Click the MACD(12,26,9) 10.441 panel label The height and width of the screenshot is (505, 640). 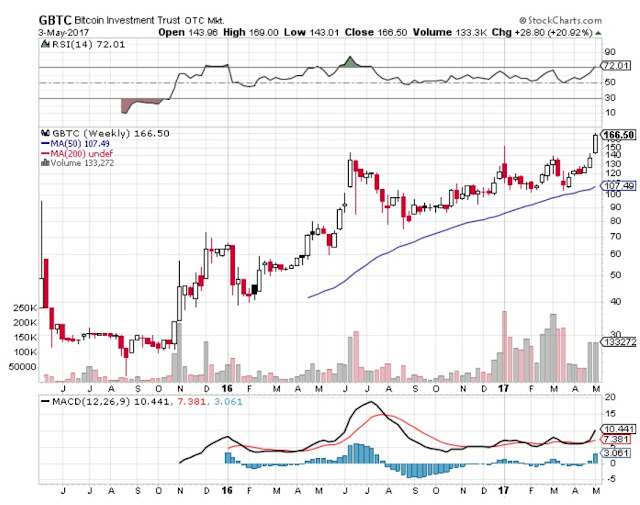tap(111, 402)
